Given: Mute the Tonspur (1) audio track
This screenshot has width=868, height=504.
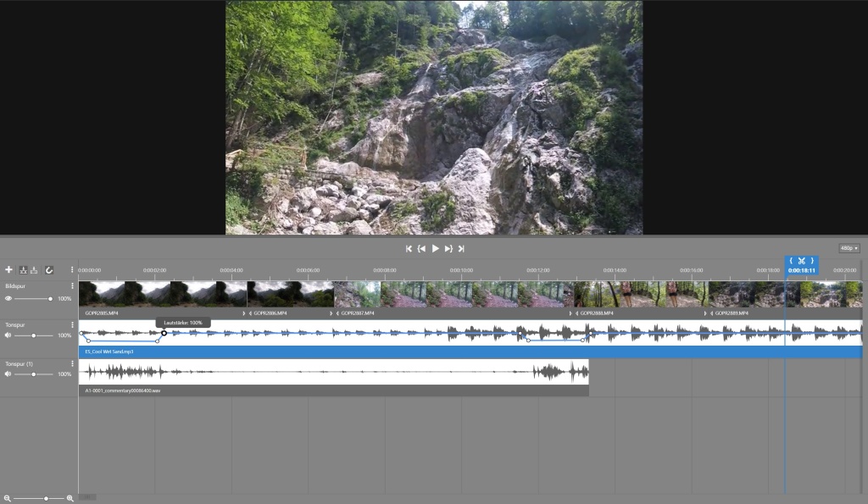Looking at the screenshot, I should pyautogui.click(x=7, y=374).
